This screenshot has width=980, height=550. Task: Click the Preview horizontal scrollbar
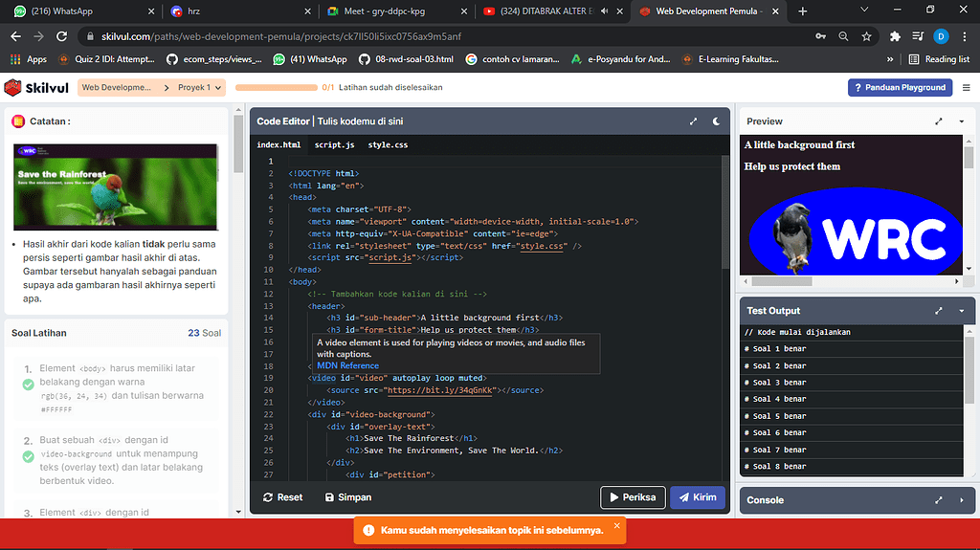click(781, 281)
